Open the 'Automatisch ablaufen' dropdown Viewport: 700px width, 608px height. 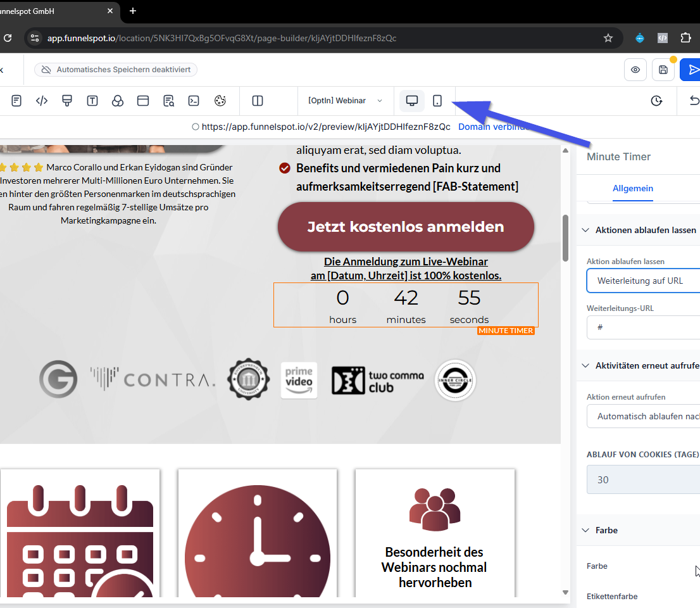click(643, 416)
